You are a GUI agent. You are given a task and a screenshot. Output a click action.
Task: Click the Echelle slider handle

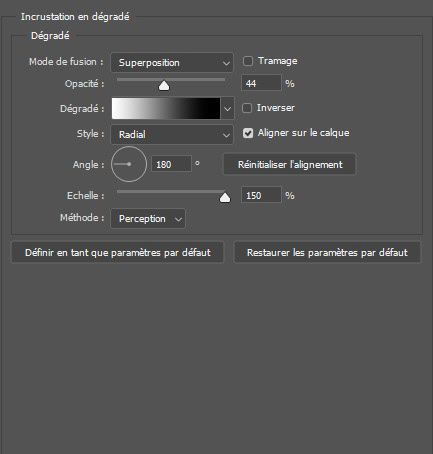225,197
